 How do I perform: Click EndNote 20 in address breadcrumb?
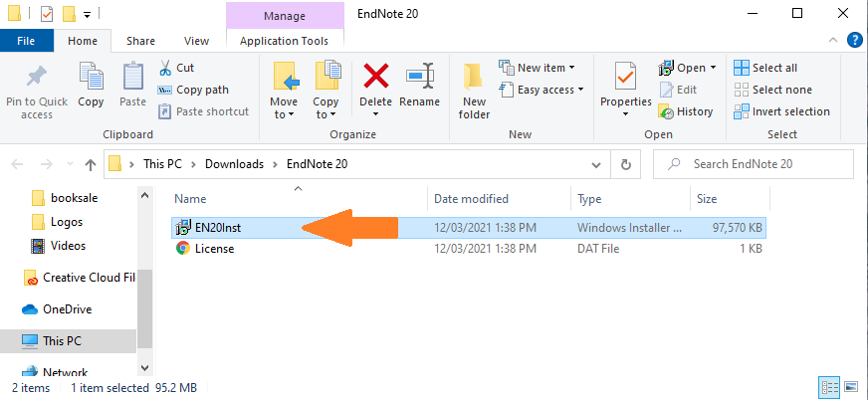click(x=318, y=164)
